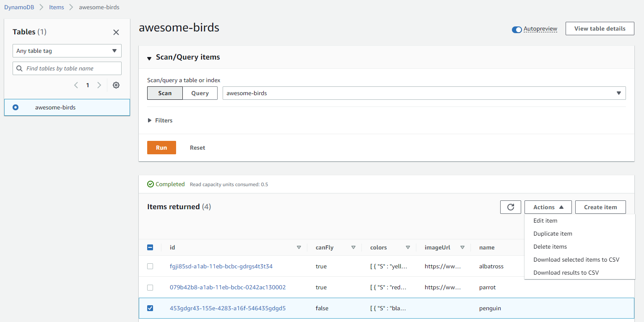Screen dimensions: 644x322
Task: Go to previous tables page
Action: [76, 85]
